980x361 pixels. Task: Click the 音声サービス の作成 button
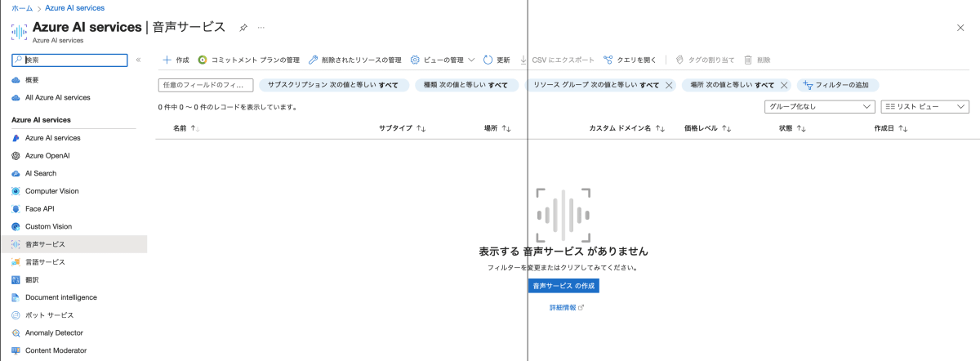click(563, 286)
